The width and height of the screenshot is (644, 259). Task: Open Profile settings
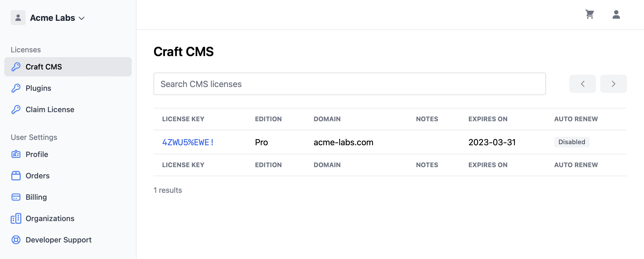coord(68,154)
